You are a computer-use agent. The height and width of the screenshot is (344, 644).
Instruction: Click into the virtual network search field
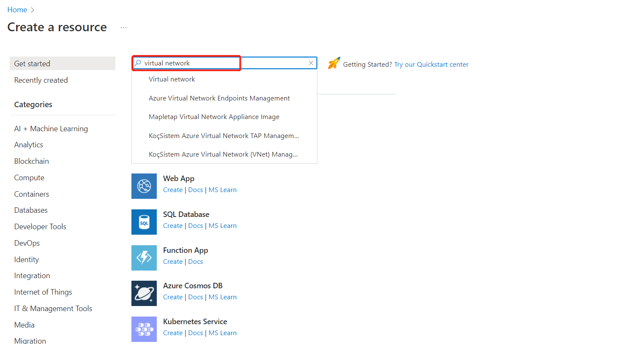(224, 63)
